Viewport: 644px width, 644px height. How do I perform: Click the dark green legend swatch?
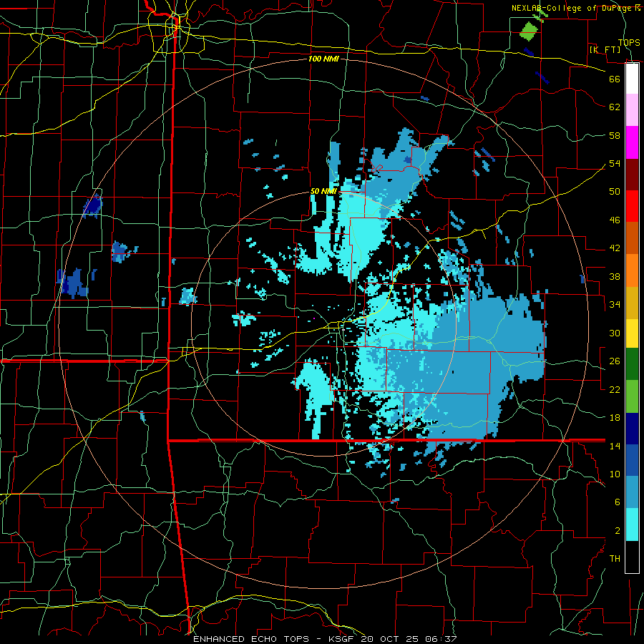pyautogui.click(x=632, y=364)
